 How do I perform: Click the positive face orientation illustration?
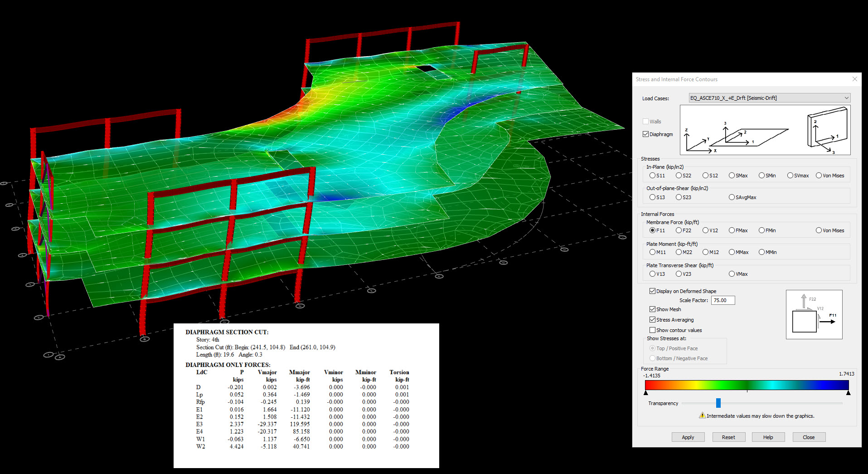coord(827,130)
